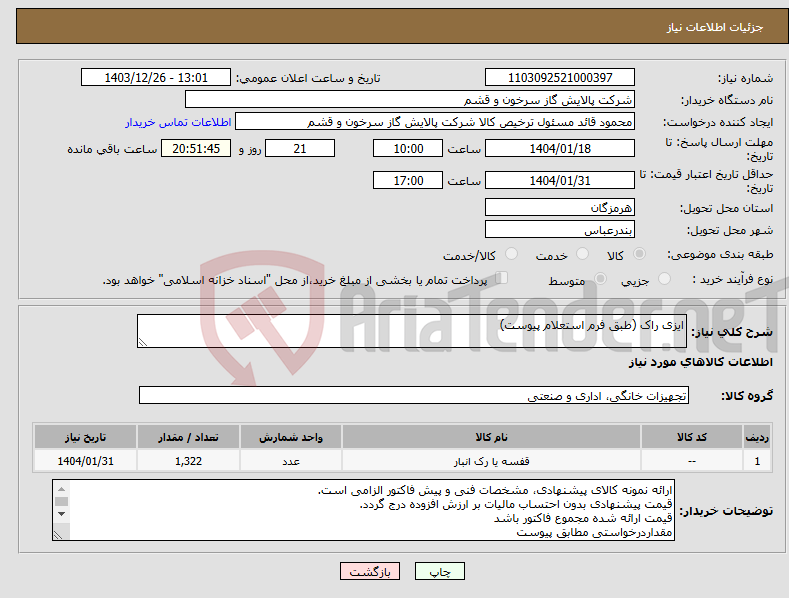Screen dimensions: 789x598
Task: Select the جزیی purchase type radio
Action: click(x=664, y=279)
